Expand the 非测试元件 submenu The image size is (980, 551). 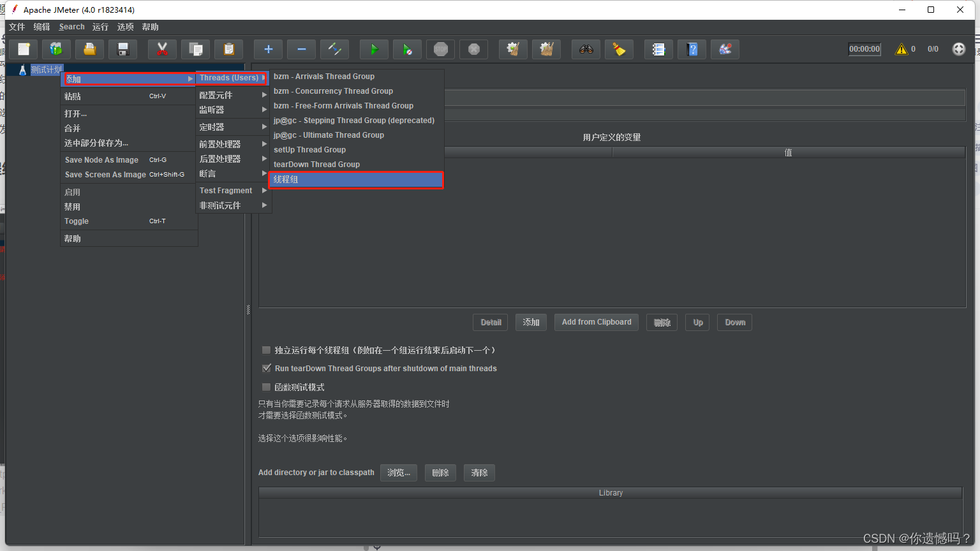pyautogui.click(x=234, y=205)
